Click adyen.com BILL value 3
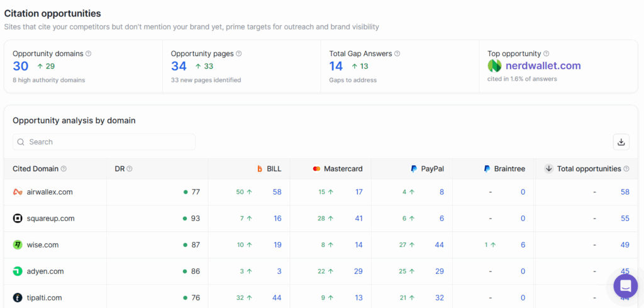The width and height of the screenshot is (644, 308). click(279, 271)
